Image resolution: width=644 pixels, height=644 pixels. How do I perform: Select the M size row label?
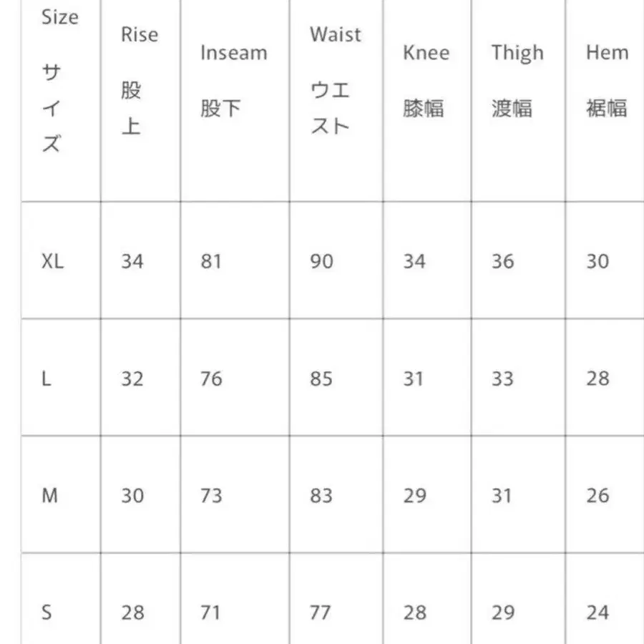coord(49,495)
